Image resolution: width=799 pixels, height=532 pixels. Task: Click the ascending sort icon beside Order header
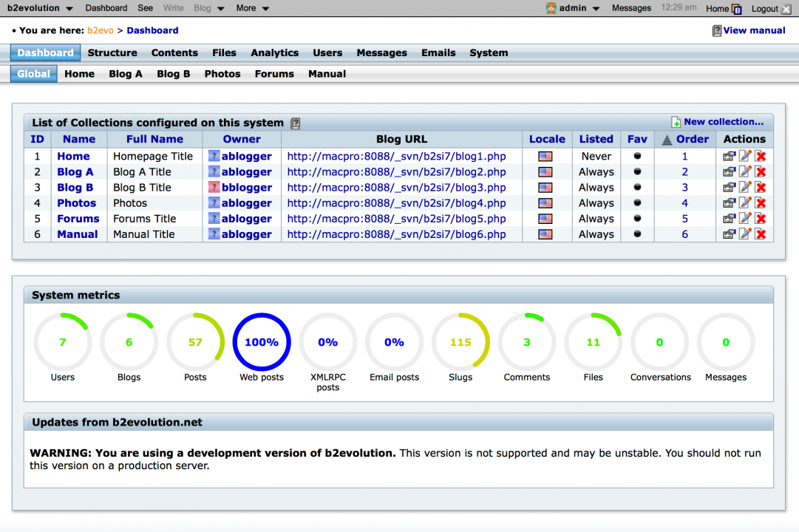(x=667, y=140)
